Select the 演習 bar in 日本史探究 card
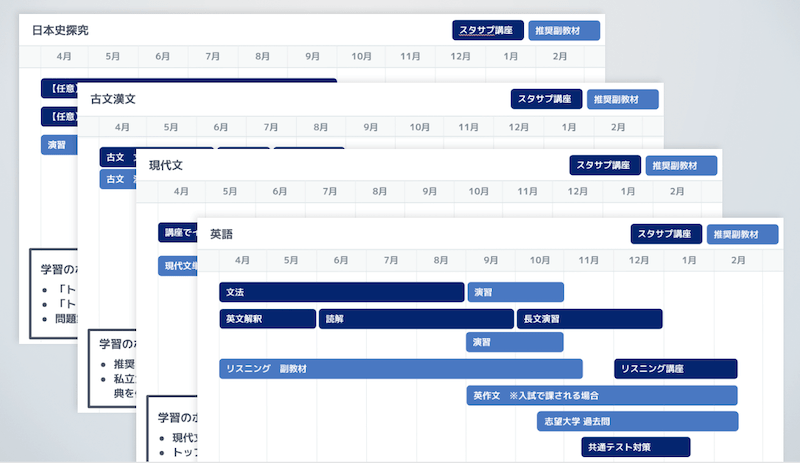800x463 pixels. tap(58, 145)
